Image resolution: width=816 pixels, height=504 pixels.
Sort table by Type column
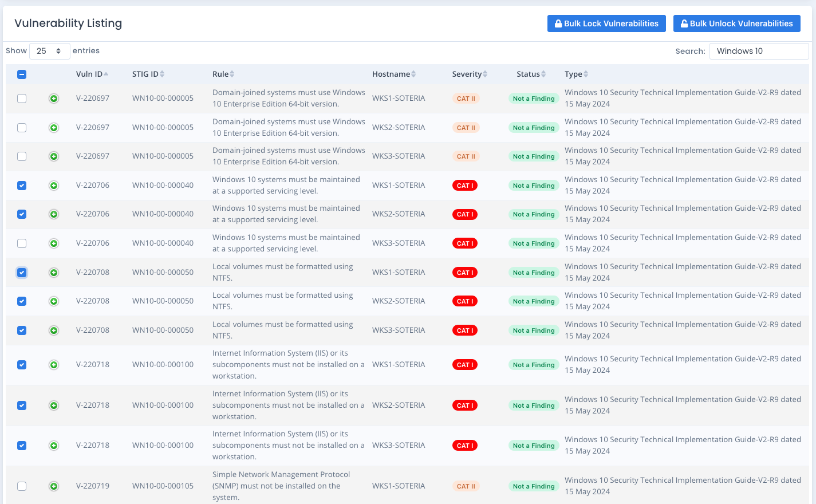577,74
